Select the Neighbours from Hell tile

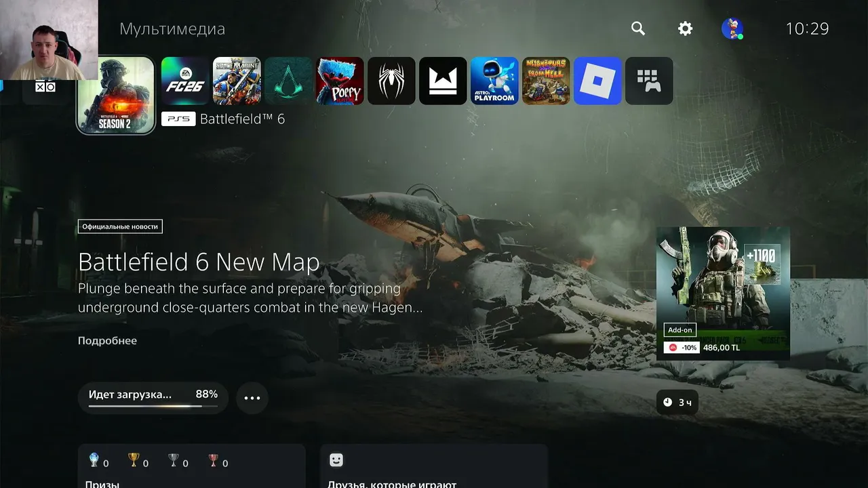pos(546,81)
